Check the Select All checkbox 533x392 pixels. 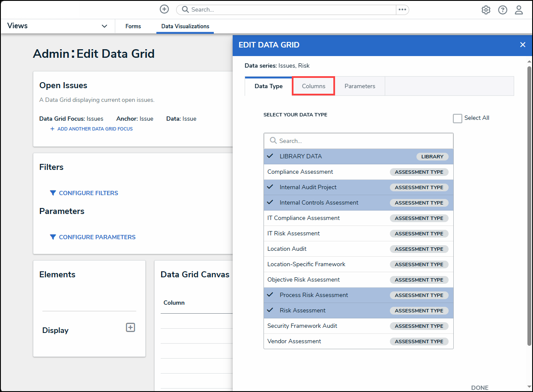point(458,119)
